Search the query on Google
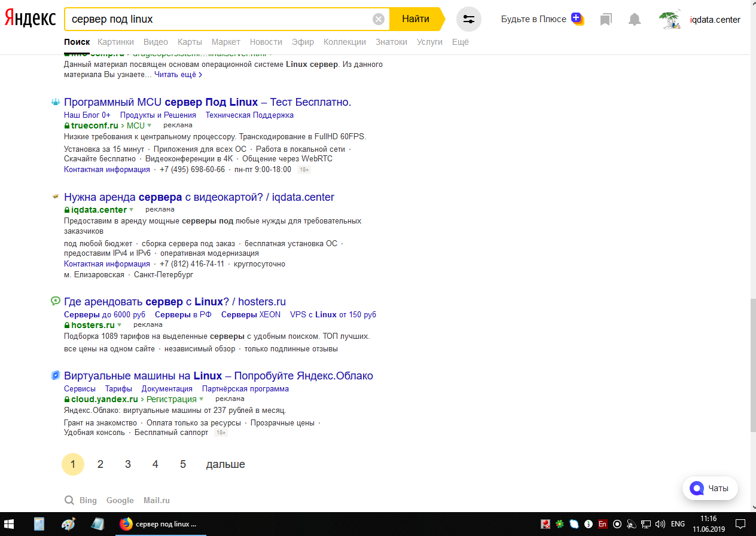 point(120,500)
